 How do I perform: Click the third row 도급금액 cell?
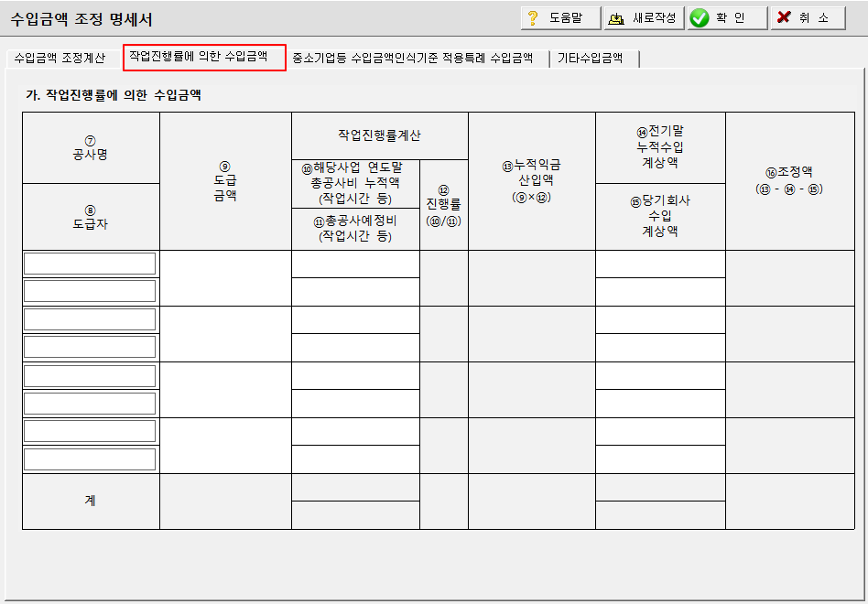pyautogui.click(x=226, y=390)
